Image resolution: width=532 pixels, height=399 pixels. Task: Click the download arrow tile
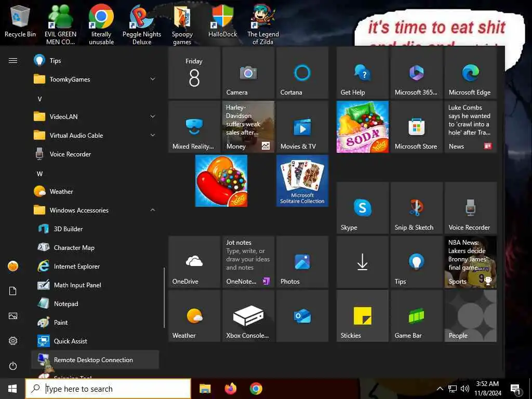click(x=362, y=262)
